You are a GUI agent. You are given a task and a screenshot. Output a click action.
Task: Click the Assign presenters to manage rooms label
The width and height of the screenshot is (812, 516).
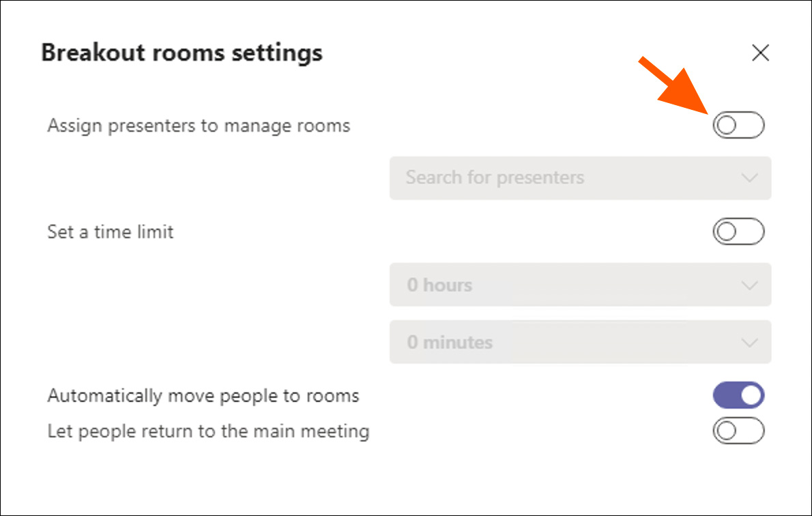[x=199, y=126]
